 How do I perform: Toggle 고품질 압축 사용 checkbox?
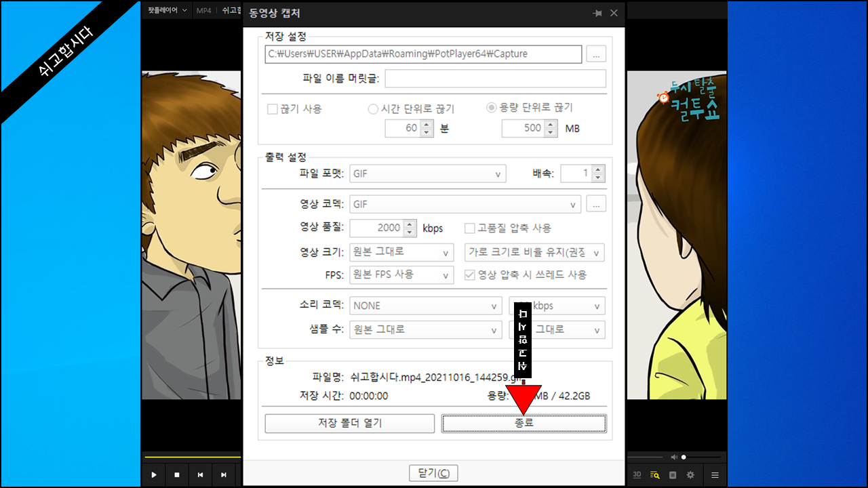click(469, 228)
